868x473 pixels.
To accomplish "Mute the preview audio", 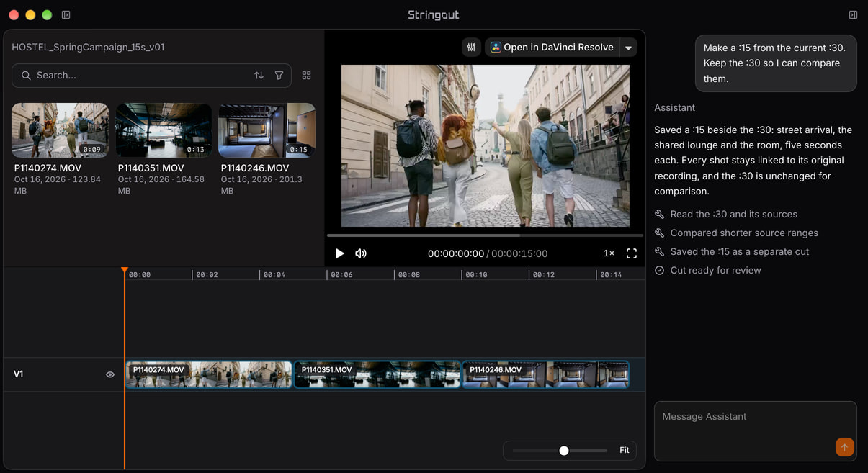I will (361, 253).
